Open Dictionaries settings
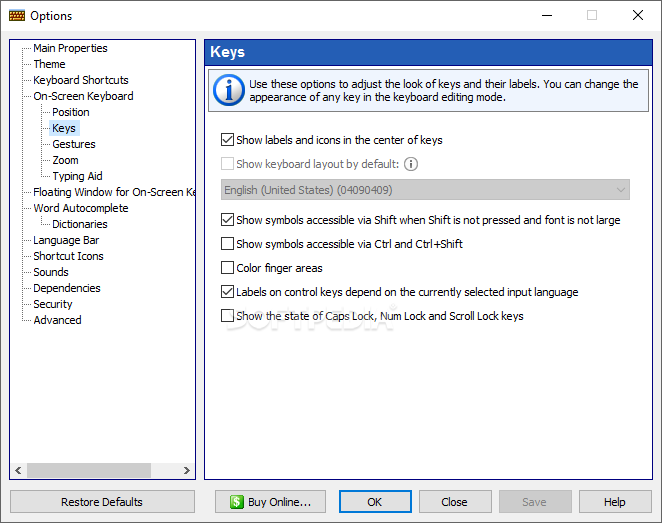Viewport: 662px width, 523px height. [x=80, y=225]
